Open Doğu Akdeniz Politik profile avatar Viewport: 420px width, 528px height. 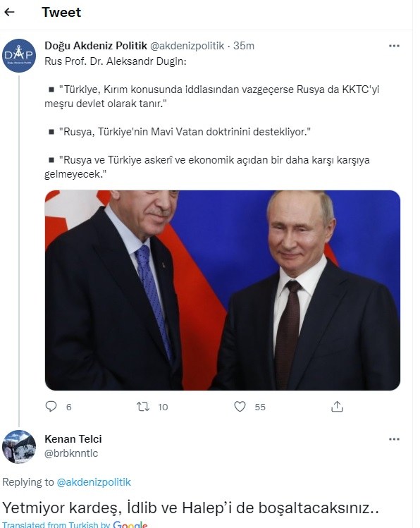click(x=19, y=56)
